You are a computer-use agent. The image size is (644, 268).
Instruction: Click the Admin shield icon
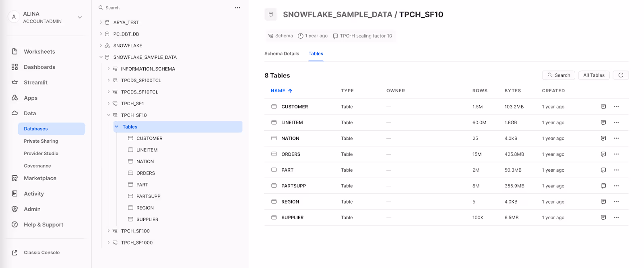pyautogui.click(x=15, y=209)
